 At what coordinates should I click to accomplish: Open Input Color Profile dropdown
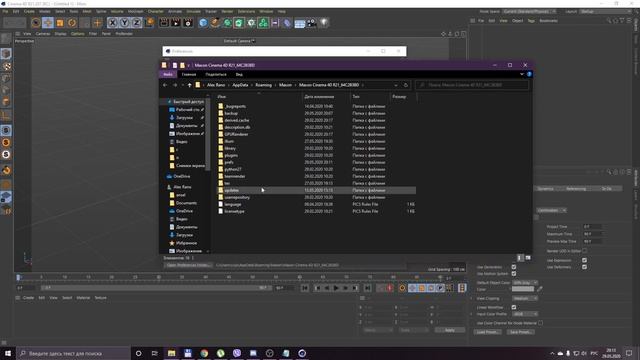[x=525, y=314]
